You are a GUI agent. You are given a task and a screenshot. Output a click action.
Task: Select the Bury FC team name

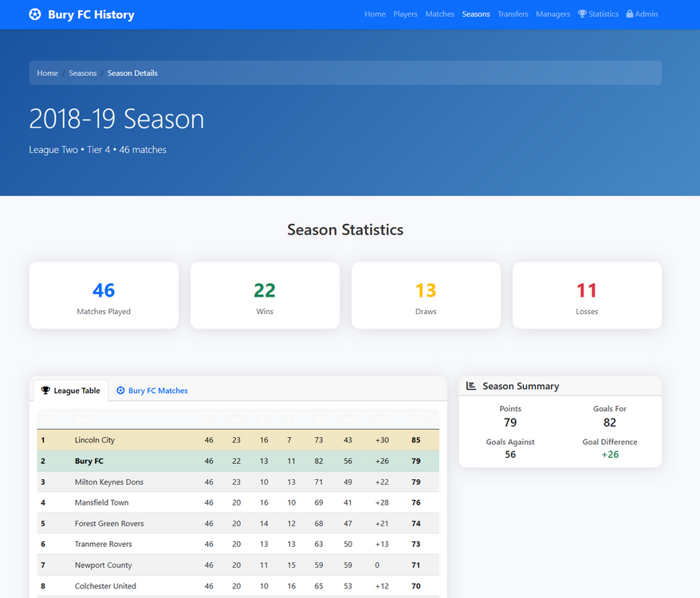(x=88, y=461)
